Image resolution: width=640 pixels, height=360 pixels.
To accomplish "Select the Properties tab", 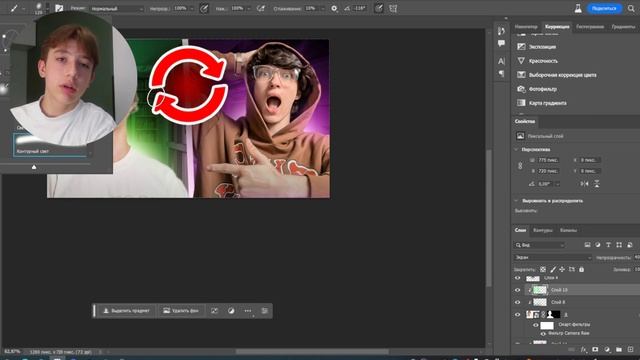I will pos(525,121).
